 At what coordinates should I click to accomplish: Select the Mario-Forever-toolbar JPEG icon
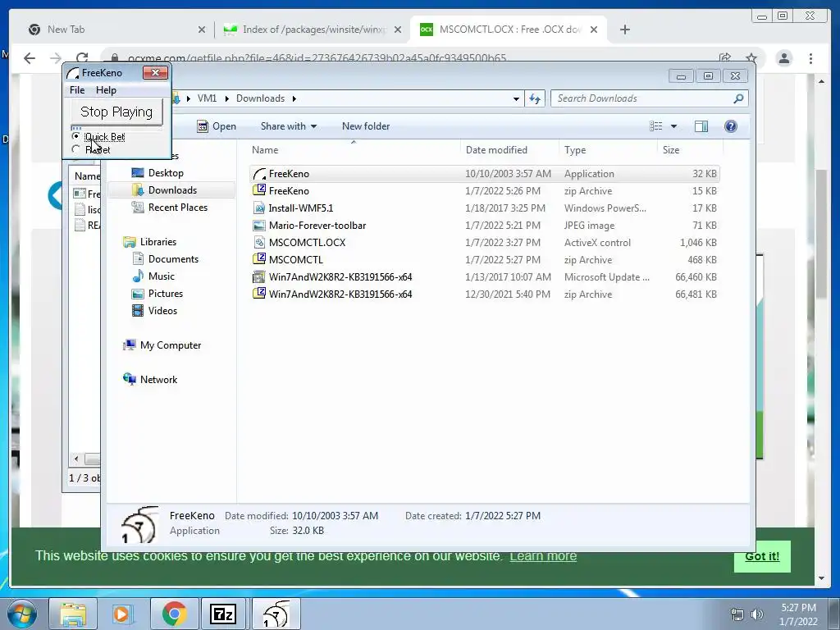[259, 226]
